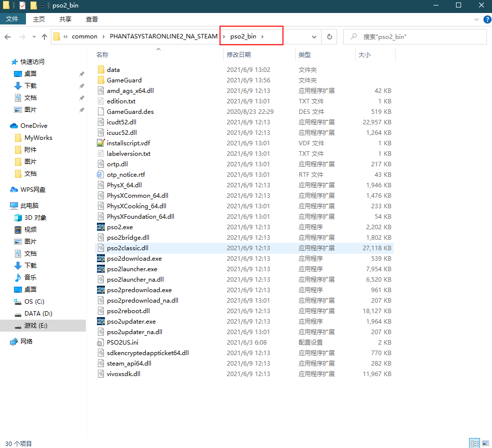Screen dimensions: 492x448
Task: Select the ortp.dll file name
Action: pos(117,164)
